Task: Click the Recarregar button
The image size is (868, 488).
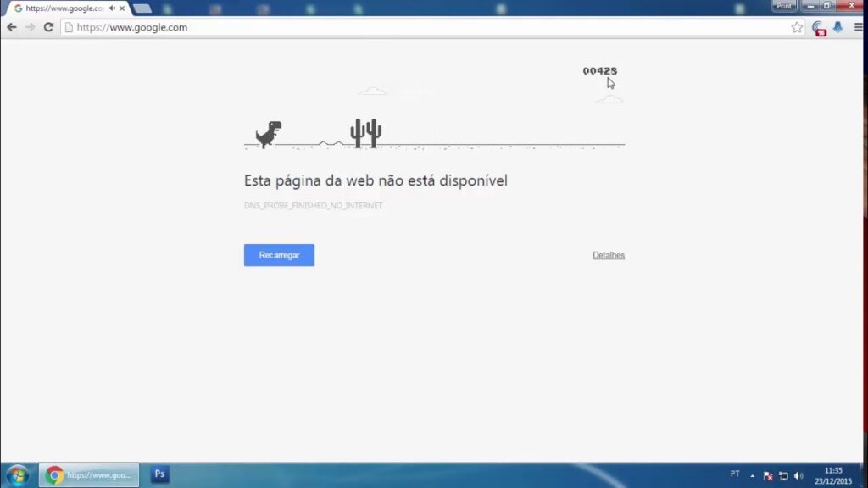Action: (279, 255)
